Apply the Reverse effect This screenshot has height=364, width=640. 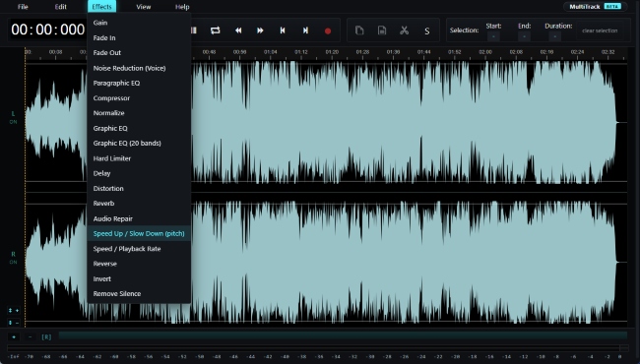pyautogui.click(x=139, y=264)
